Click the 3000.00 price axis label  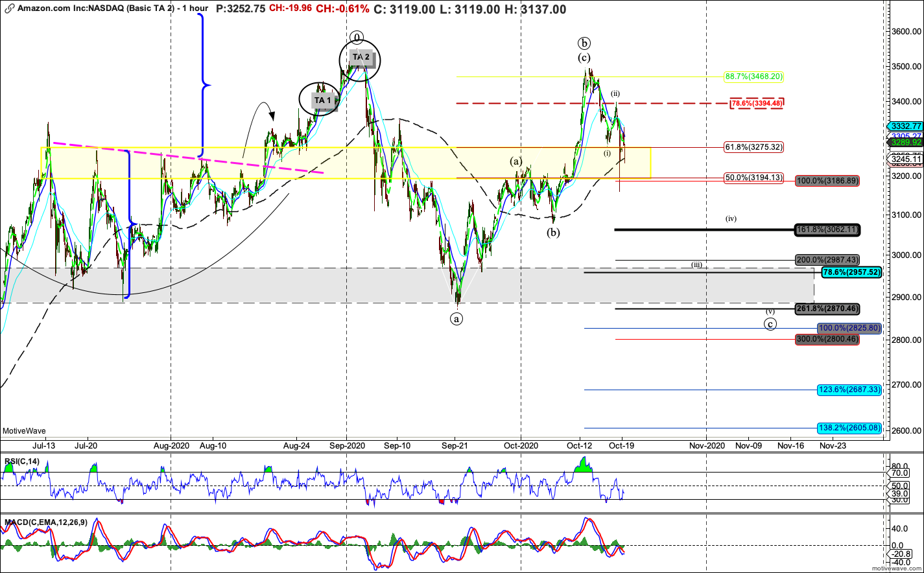click(x=908, y=255)
